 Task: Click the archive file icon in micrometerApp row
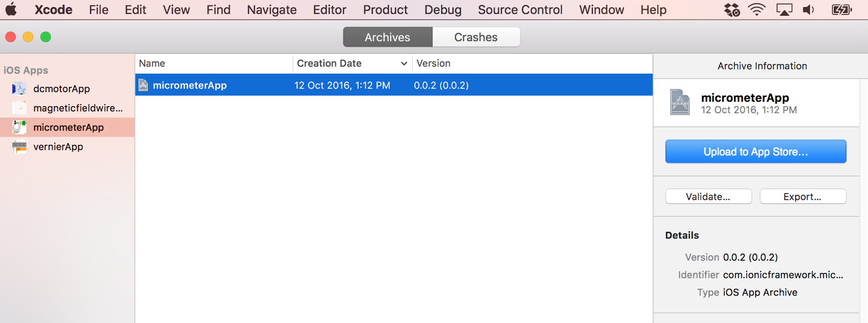(x=143, y=85)
